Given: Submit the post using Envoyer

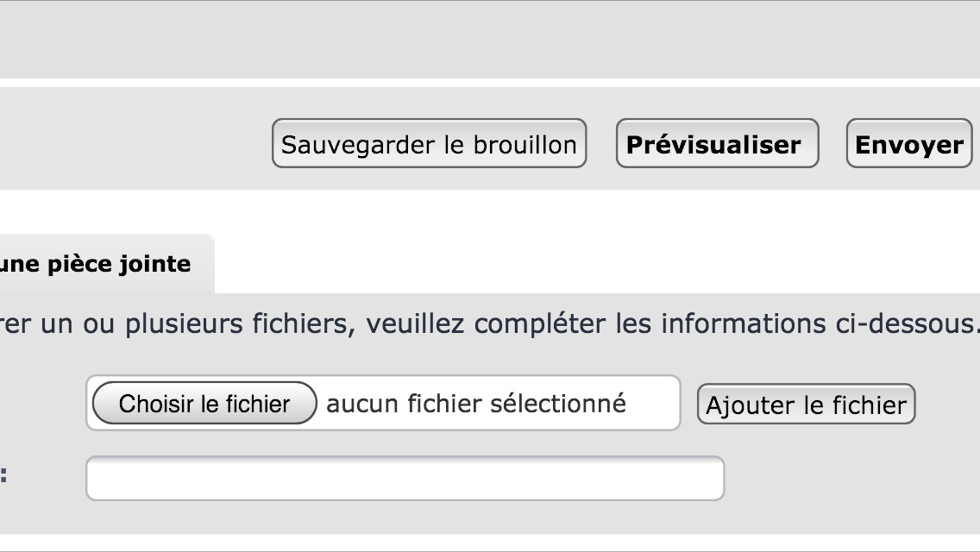Looking at the screenshot, I should (x=908, y=144).
